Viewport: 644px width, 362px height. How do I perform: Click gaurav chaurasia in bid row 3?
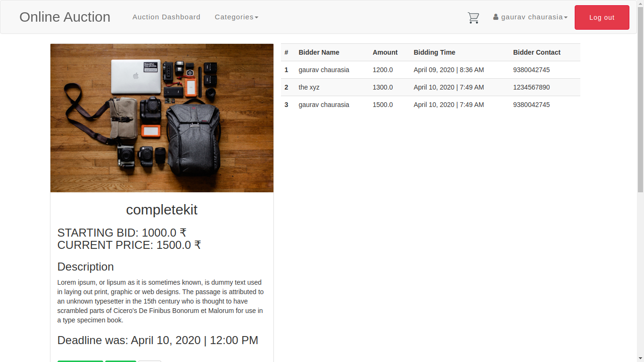click(324, 105)
